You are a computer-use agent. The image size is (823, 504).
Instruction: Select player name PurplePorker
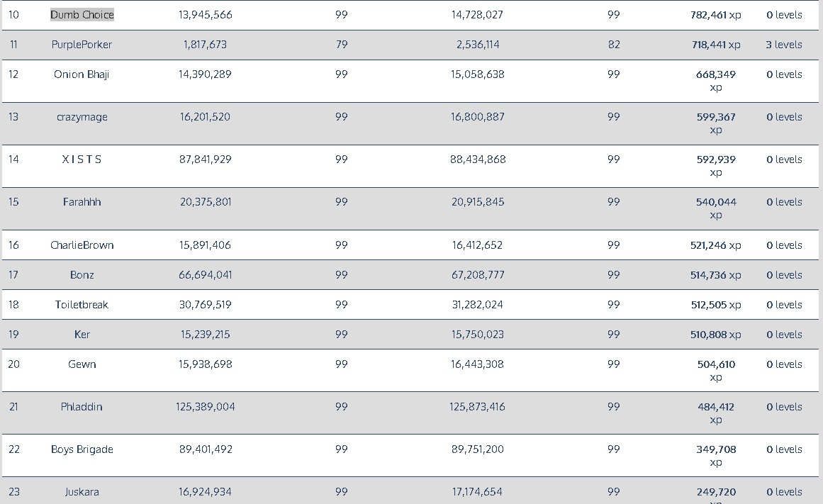[x=82, y=45]
